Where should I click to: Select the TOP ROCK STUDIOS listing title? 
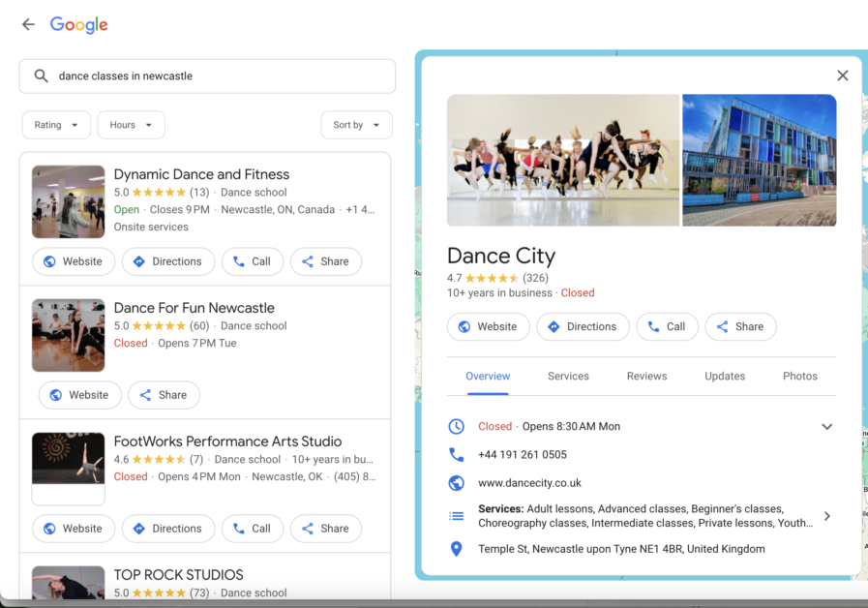pos(178,575)
